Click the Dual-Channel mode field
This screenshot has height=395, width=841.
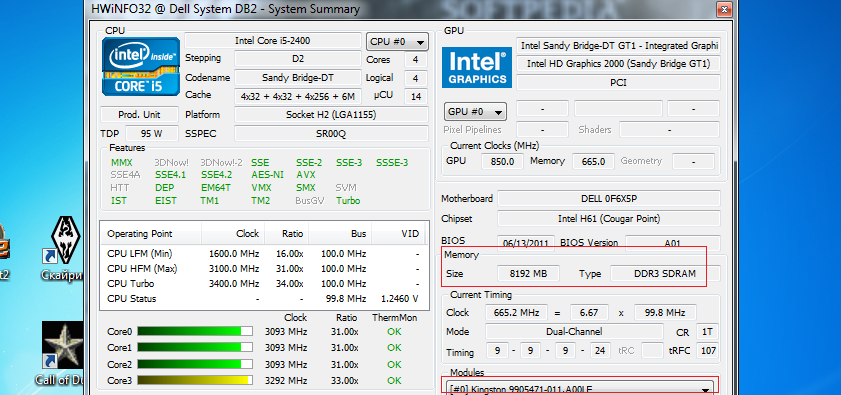pyautogui.click(x=574, y=332)
